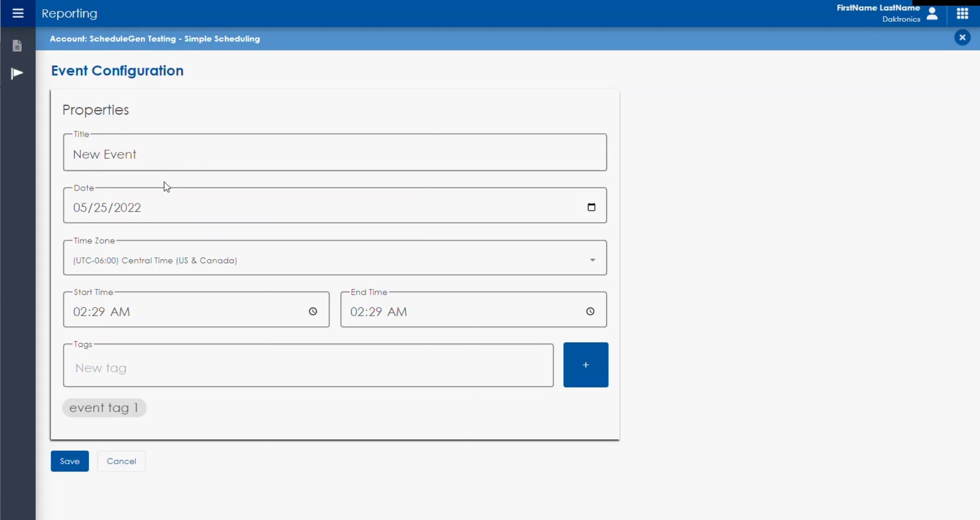
Task: Open the documents page from the left sidebar
Action: click(17, 45)
